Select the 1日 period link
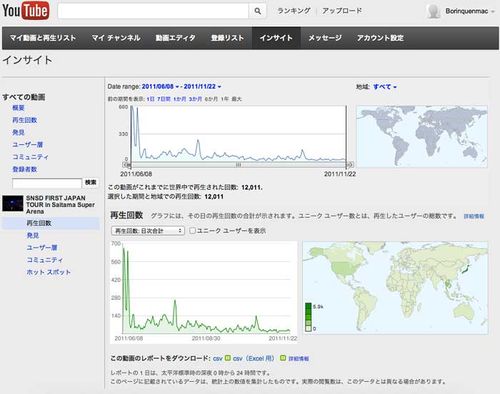 (150, 99)
